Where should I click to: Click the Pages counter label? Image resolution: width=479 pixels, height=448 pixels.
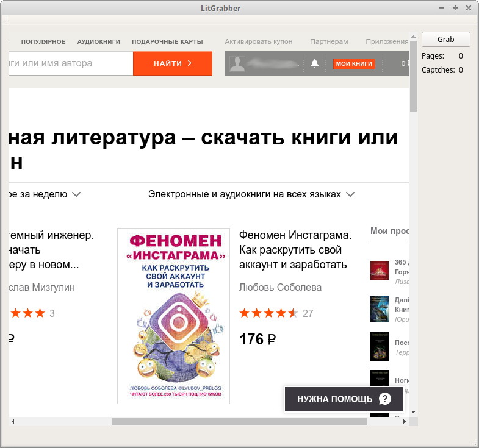coord(433,56)
